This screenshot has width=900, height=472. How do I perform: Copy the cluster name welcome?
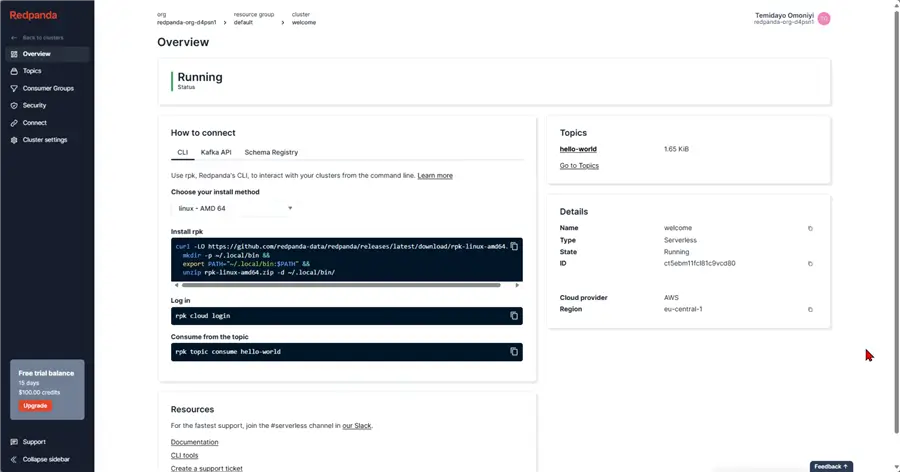(x=810, y=229)
